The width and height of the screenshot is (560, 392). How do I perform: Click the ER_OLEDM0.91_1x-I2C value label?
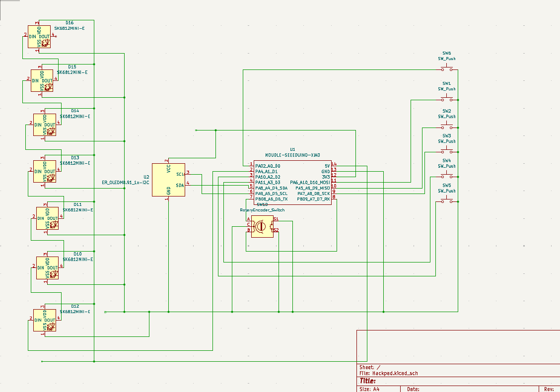coord(126,183)
